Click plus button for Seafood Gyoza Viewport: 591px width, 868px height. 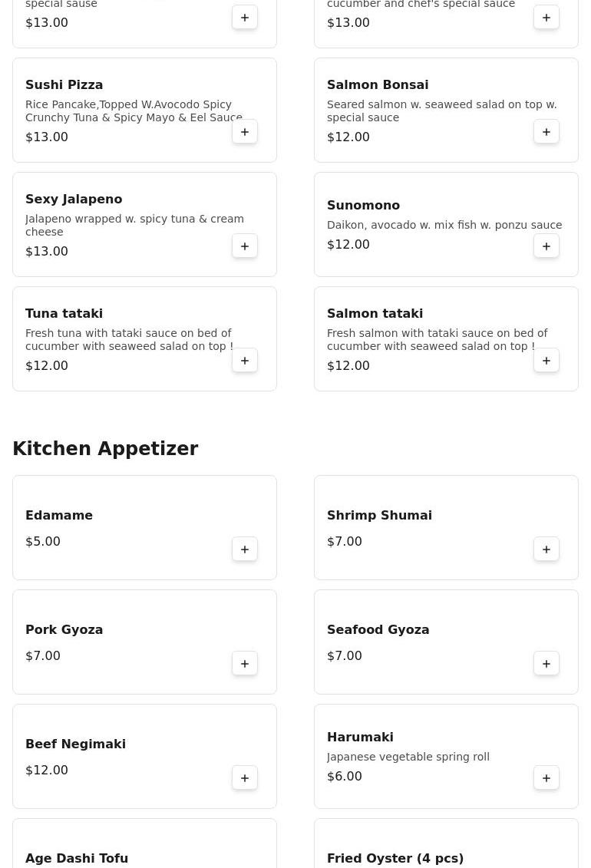coord(546,664)
